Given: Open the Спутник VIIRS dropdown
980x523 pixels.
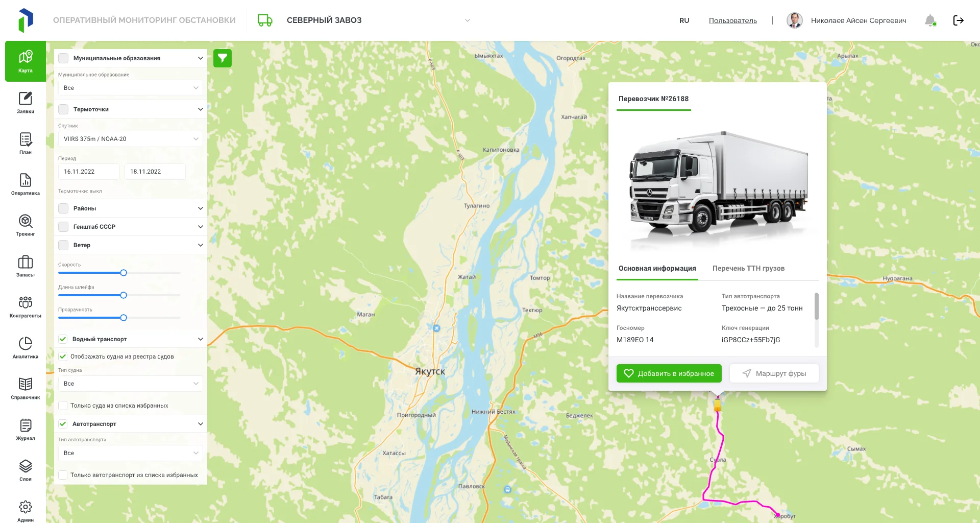Looking at the screenshot, I should coord(131,139).
